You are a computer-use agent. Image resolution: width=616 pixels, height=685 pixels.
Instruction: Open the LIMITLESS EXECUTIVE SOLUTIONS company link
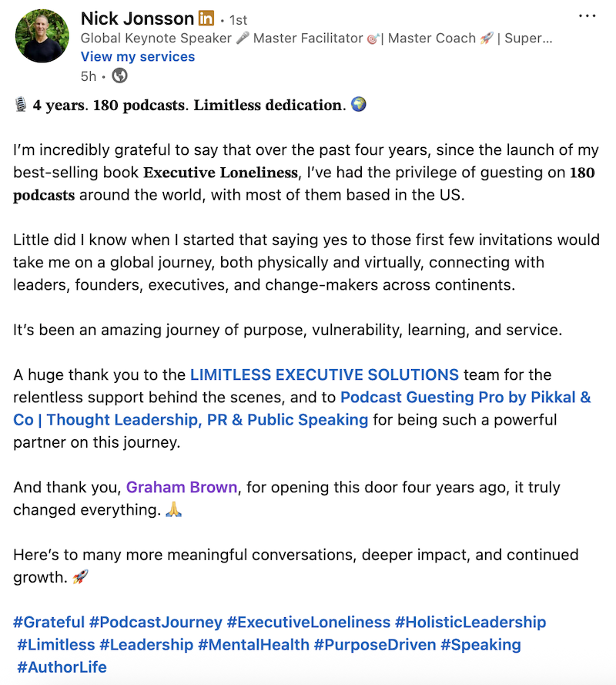coord(324,376)
